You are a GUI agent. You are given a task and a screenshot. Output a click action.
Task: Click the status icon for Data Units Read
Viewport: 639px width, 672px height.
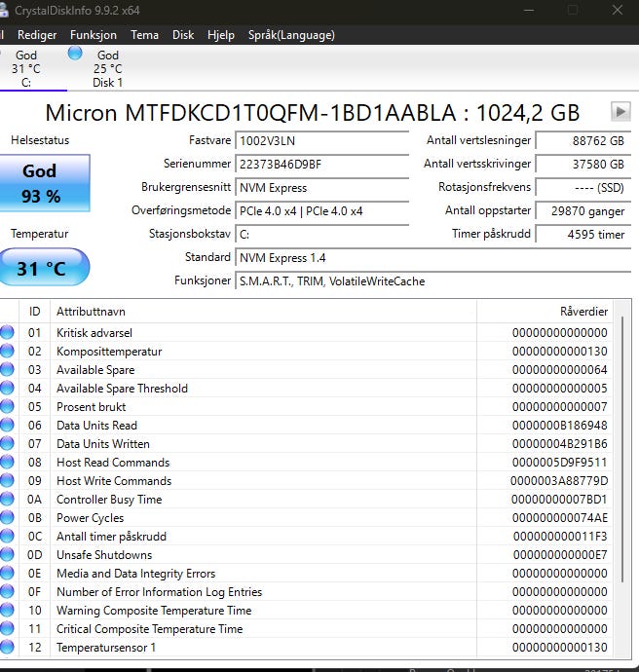(7, 425)
